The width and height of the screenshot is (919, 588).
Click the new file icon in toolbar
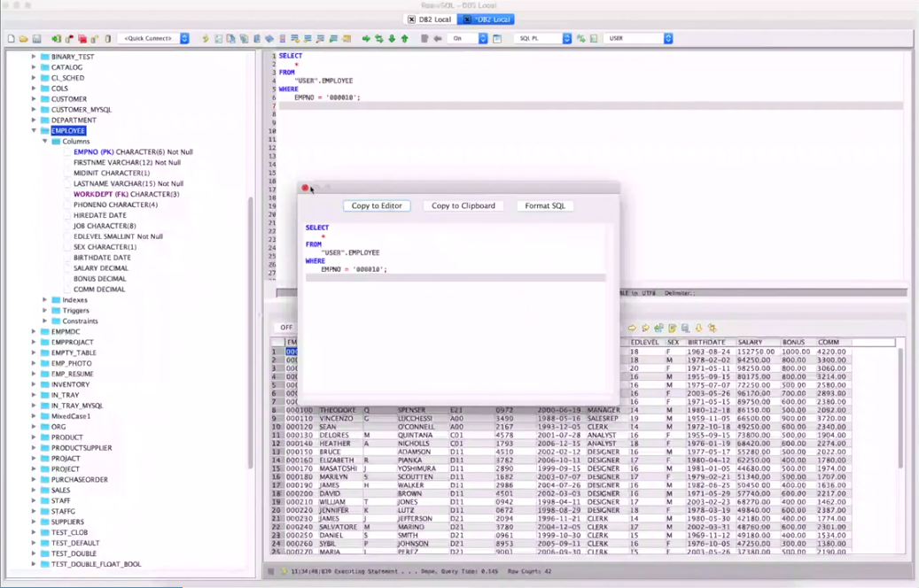12,39
